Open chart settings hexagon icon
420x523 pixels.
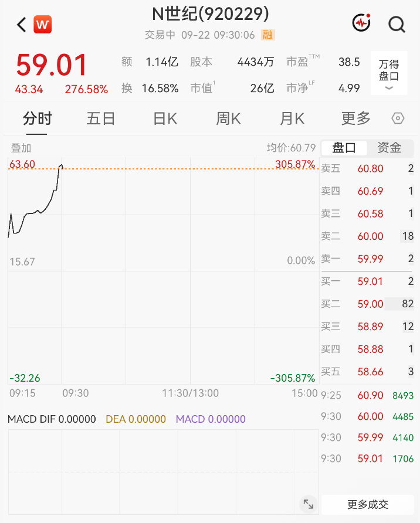click(398, 118)
